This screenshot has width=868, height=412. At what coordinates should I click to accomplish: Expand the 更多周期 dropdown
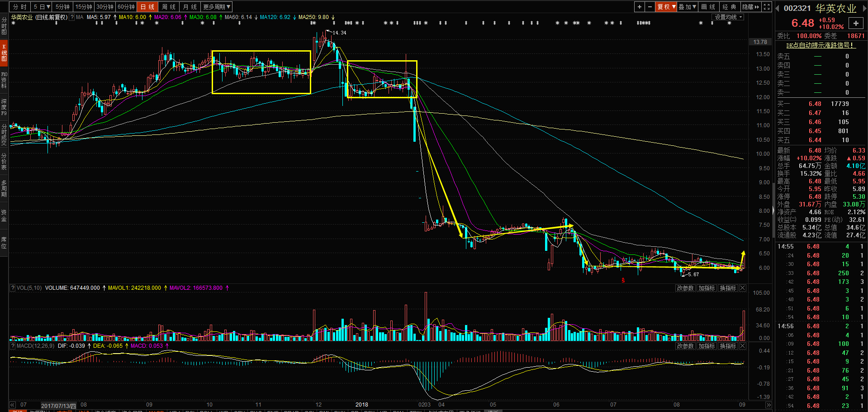pos(217,7)
